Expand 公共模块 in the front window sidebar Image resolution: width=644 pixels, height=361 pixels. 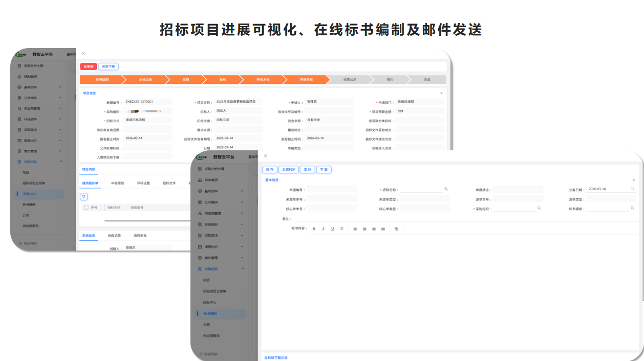coord(242,202)
